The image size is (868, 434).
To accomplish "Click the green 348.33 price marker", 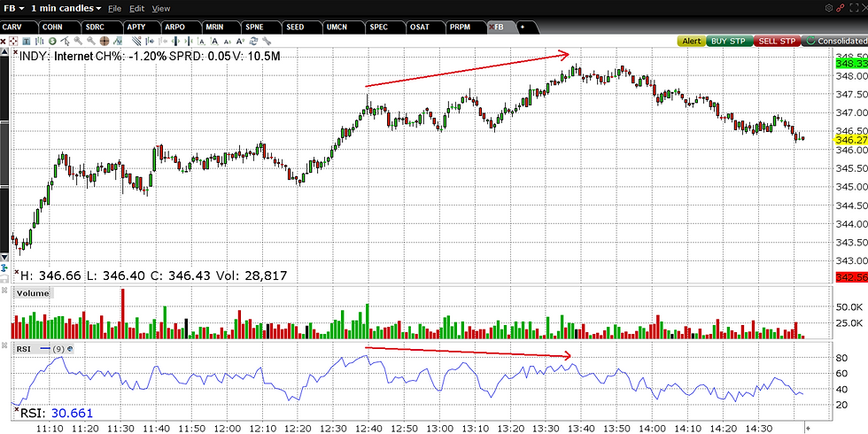I will pos(851,64).
